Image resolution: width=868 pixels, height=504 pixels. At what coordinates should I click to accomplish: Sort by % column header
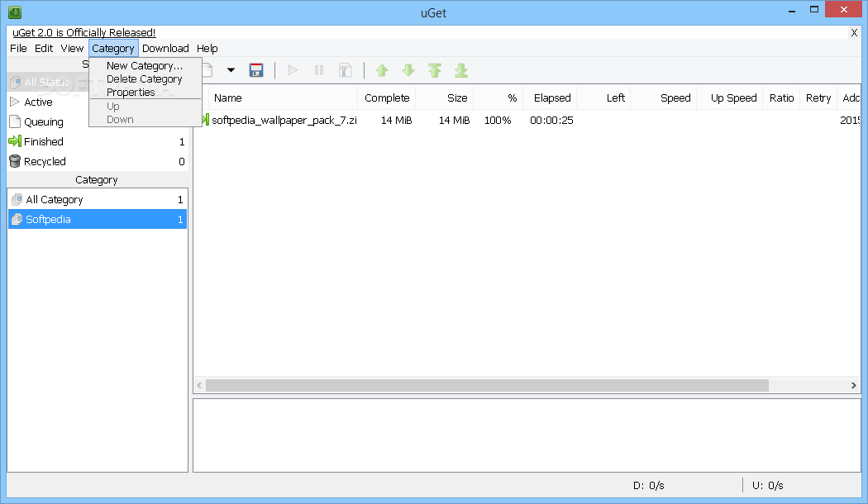point(498,98)
